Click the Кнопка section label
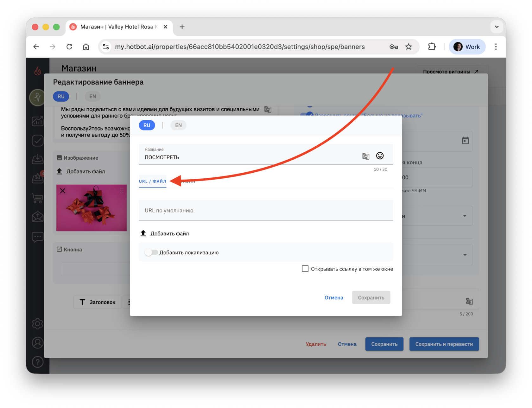The image size is (532, 408). [x=73, y=250]
